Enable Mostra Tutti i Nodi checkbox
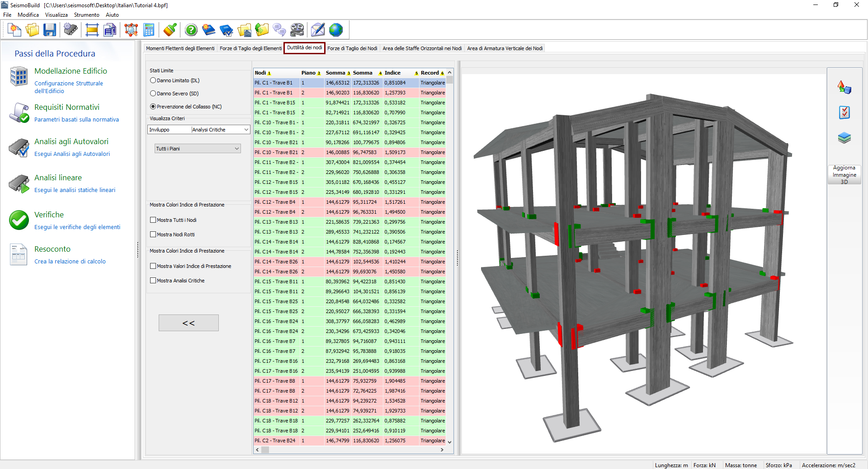This screenshot has height=469, width=868. click(x=153, y=220)
